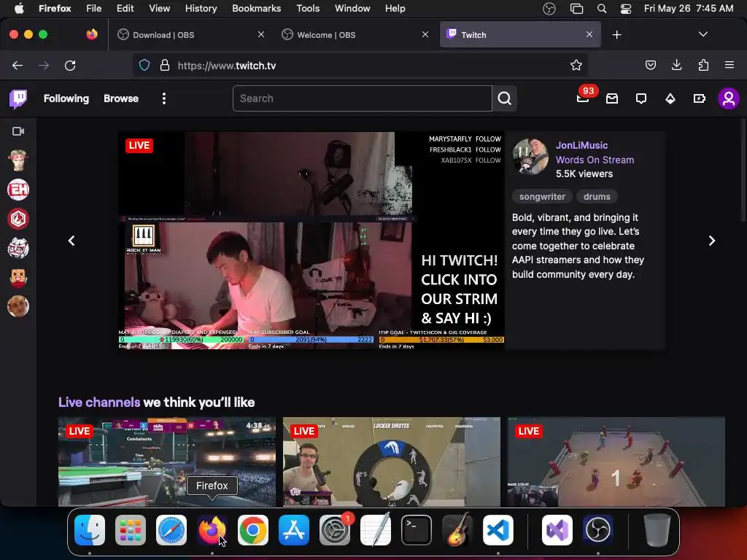This screenshot has height=560, width=747.
Task: Close the Download | OBS tab
Action: coord(261,34)
